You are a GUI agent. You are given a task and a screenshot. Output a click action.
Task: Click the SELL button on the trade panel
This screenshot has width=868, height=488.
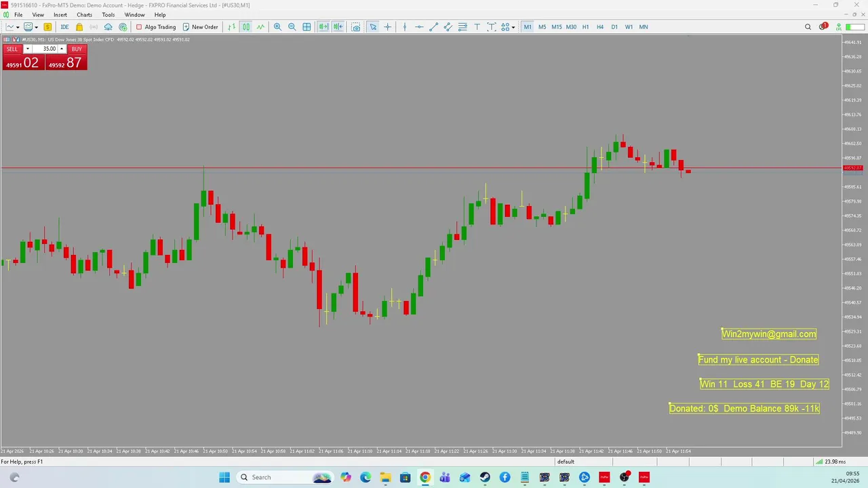[x=12, y=49]
